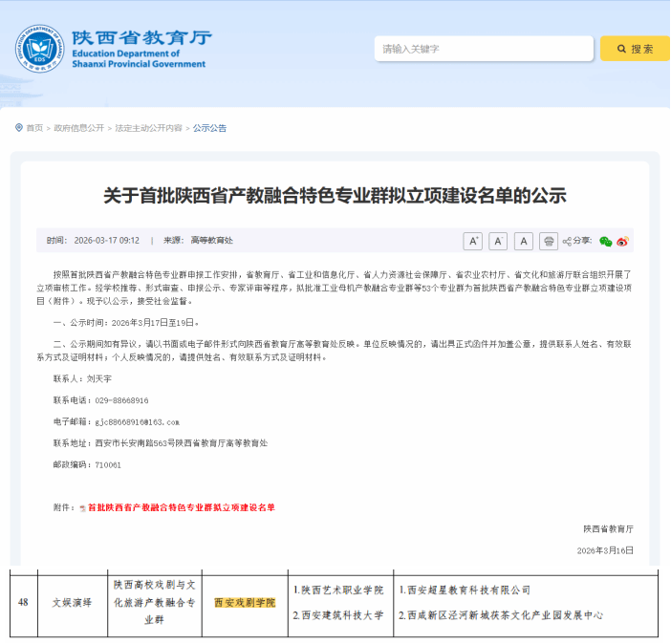Open attachment 首批陕西省产教融合特色专业群拟立项建设名单

point(182,507)
